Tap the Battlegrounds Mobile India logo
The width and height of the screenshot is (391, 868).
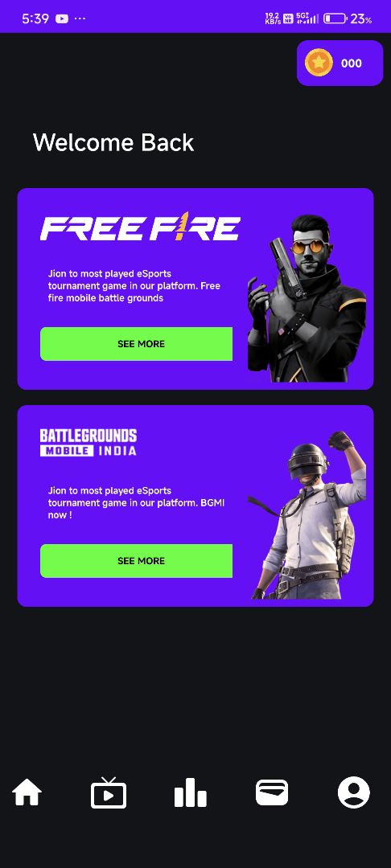(x=88, y=442)
